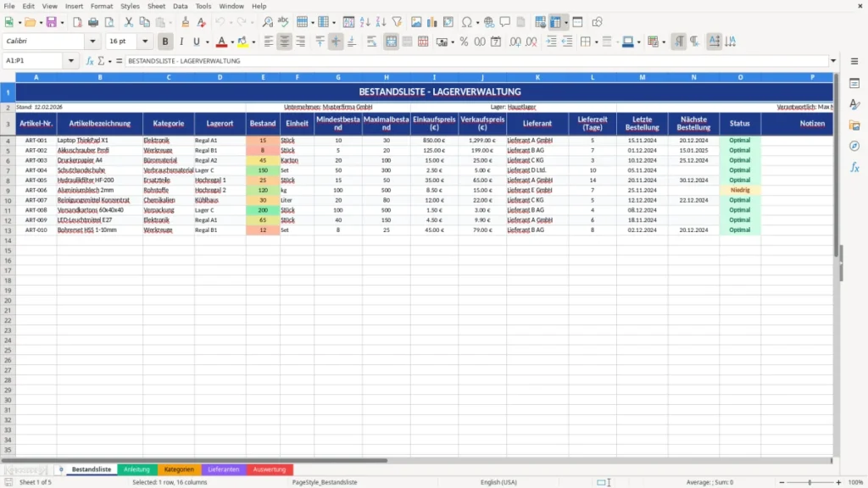This screenshot has height=488, width=868.
Task: Cut selection with scissors icon
Action: tap(129, 22)
